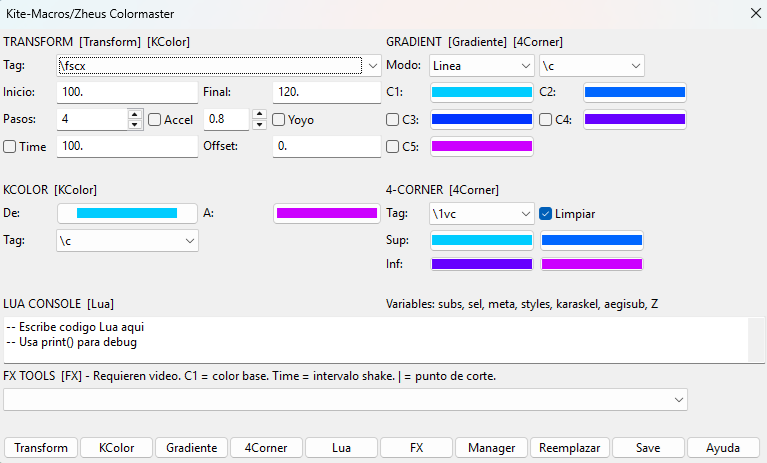Open the KColor Tag dropdown
The image size is (767, 463).
[x=127, y=241]
